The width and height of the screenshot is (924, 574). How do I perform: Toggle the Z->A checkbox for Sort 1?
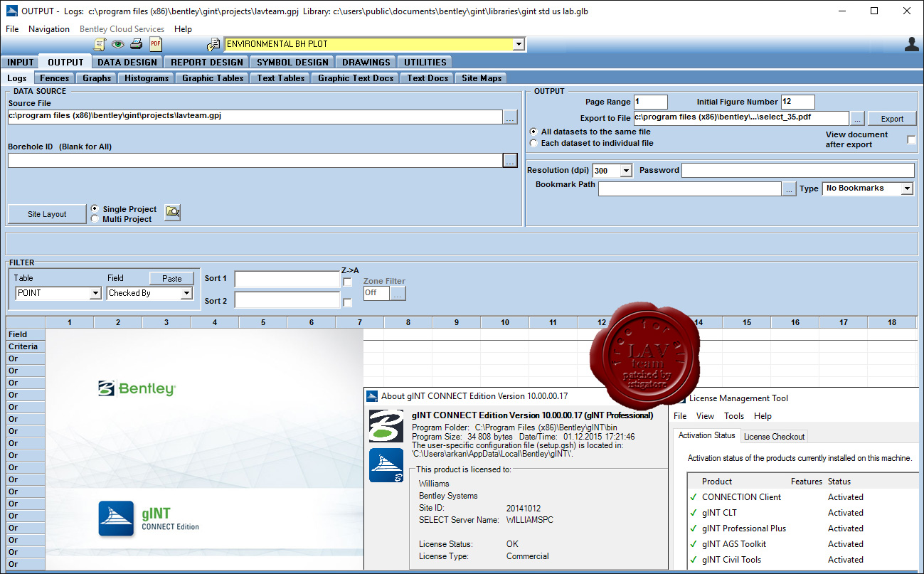point(347,282)
